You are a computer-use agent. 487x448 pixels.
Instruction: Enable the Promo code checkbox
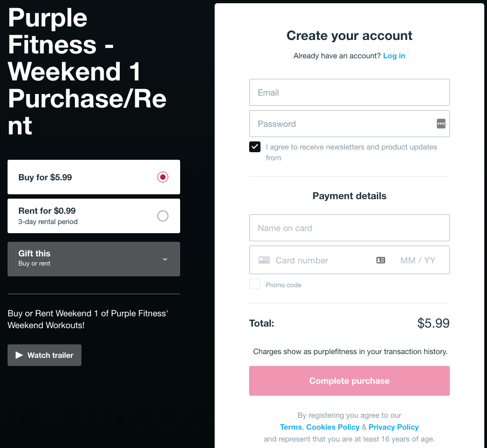pyautogui.click(x=255, y=284)
